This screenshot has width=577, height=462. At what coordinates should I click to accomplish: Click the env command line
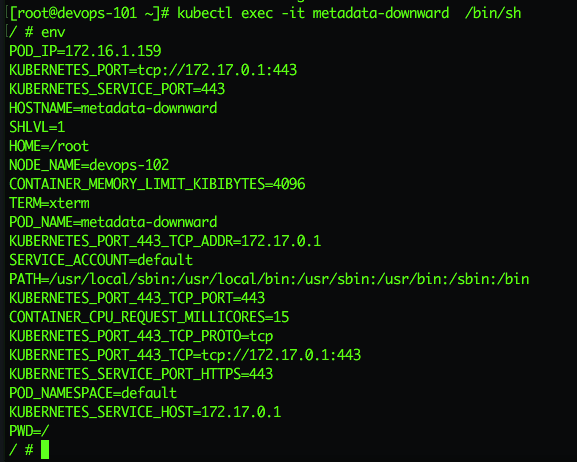coord(37,32)
